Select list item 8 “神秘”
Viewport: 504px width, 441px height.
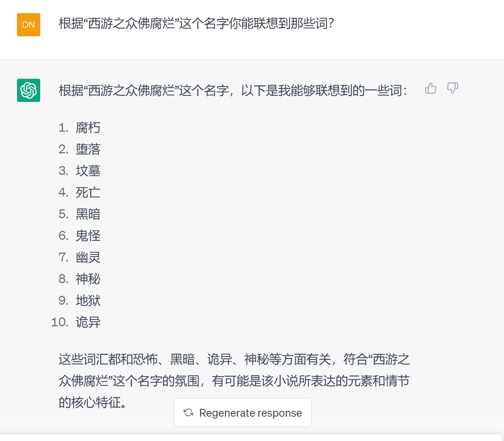pyautogui.click(x=88, y=279)
